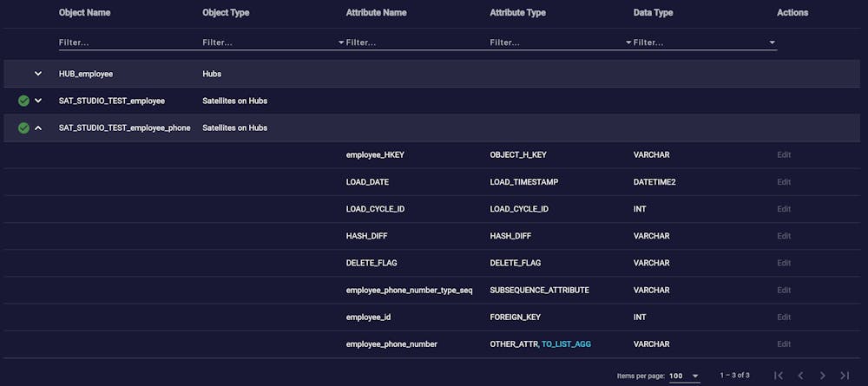Go to the first page
The image size is (868, 386).
point(779,376)
